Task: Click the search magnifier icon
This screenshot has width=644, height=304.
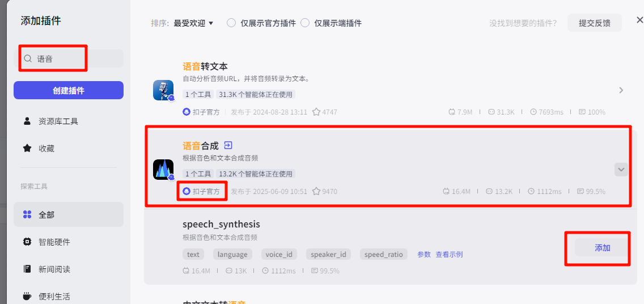Action: pyautogui.click(x=28, y=58)
